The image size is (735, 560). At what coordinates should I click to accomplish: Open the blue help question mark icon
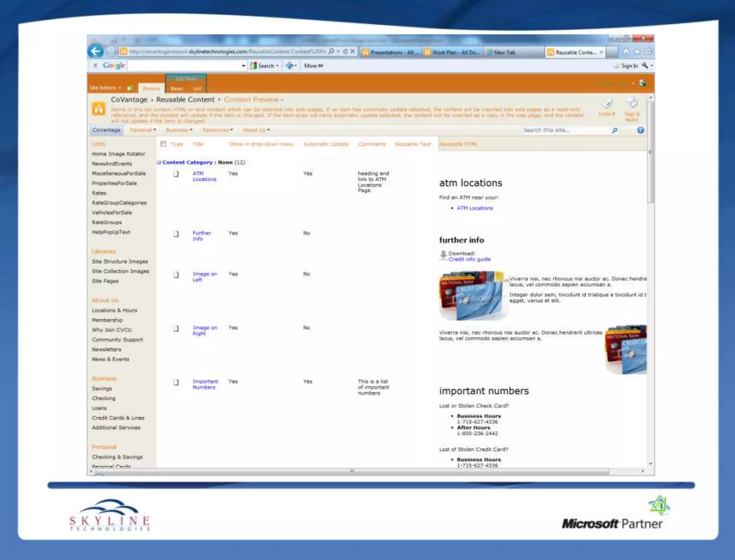641,130
